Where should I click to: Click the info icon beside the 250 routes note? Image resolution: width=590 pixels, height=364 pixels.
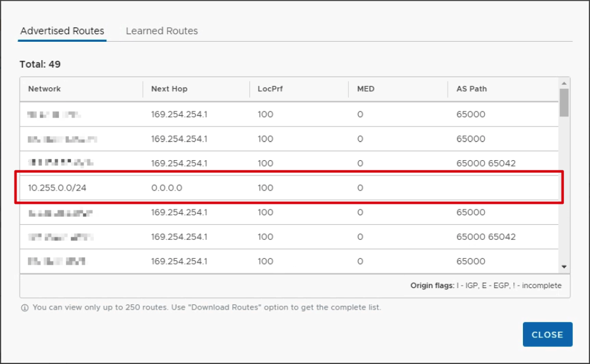[x=25, y=308]
